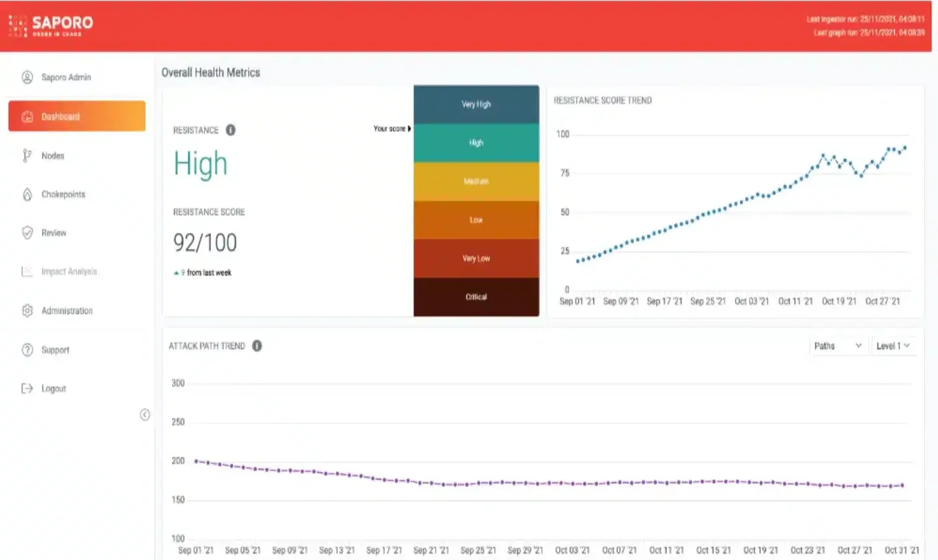
Task: Open the Dashboard menu item
Action: point(77,117)
